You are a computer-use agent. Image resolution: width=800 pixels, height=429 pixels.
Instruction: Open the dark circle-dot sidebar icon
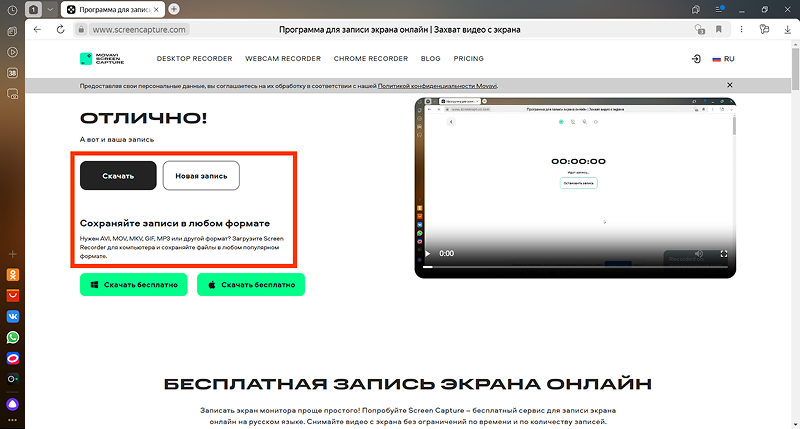(13, 379)
